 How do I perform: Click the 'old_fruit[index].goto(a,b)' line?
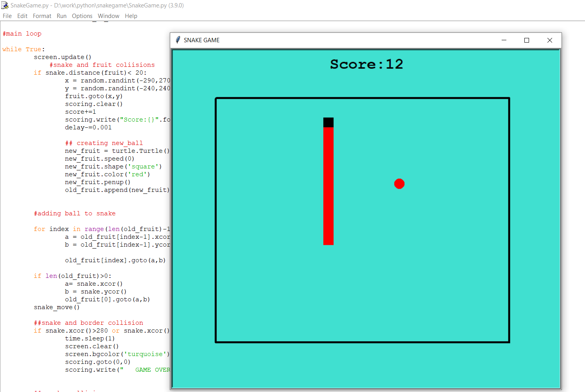[115, 260]
